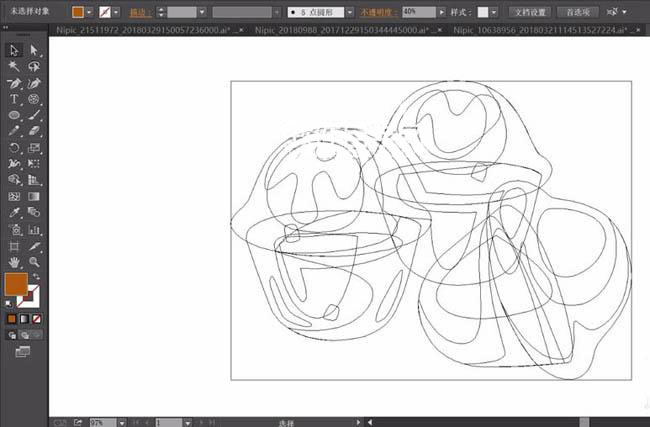This screenshot has height=427, width=650.
Task: Select the Magic Wand tool
Action: click(x=15, y=66)
